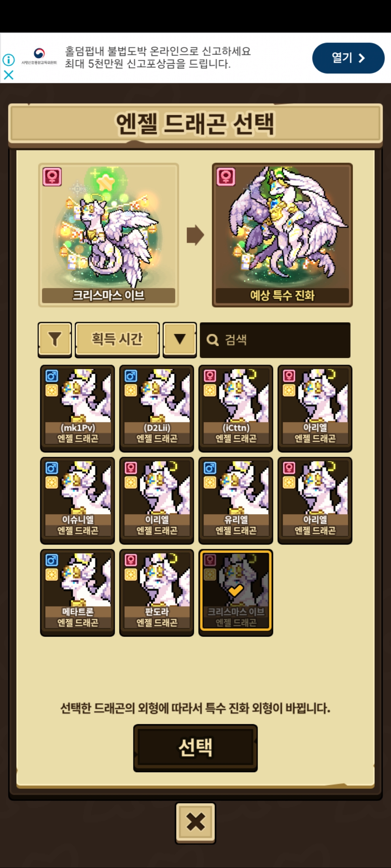Image resolution: width=391 pixels, height=868 pixels.
Task: Click the 검색 search field
Action: coord(275,340)
